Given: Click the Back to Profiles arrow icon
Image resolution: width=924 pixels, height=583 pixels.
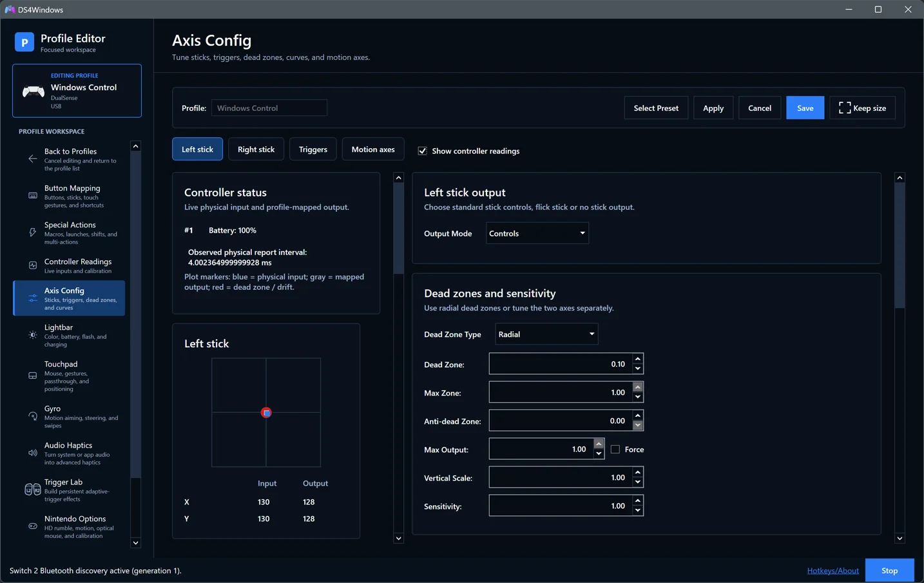Looking at the screenshot, I should pos(33,159).
